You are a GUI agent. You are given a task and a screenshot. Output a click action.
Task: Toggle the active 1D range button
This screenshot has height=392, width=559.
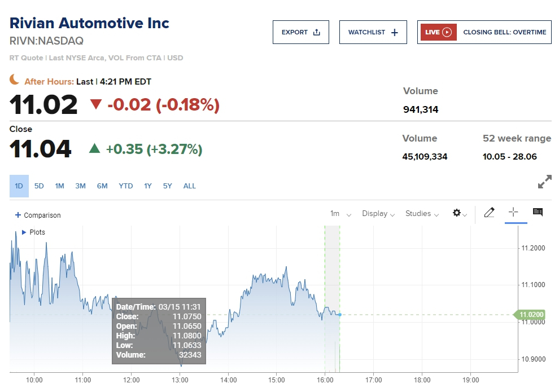(x=19, y=186)
